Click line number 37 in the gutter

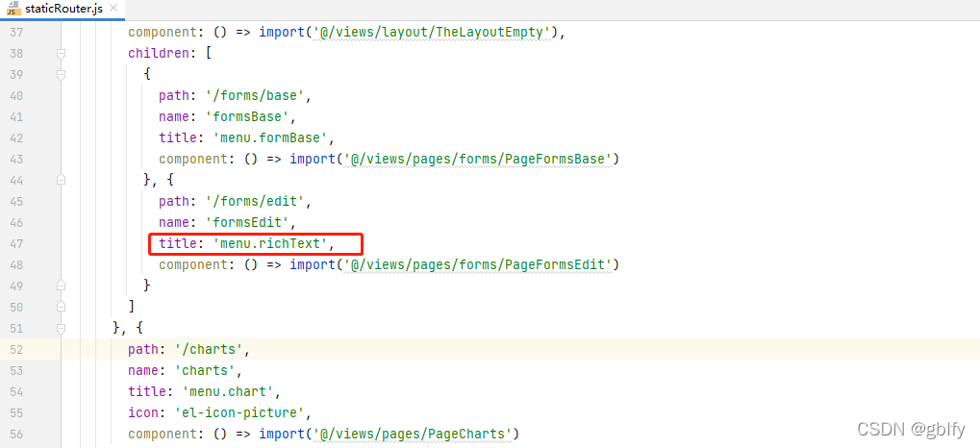[16, 33]
